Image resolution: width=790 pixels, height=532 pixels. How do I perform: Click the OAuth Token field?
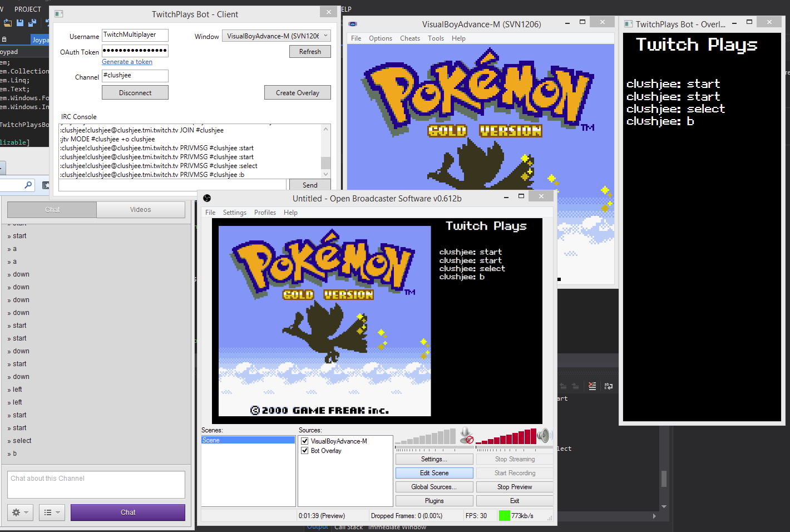(135, 51)
